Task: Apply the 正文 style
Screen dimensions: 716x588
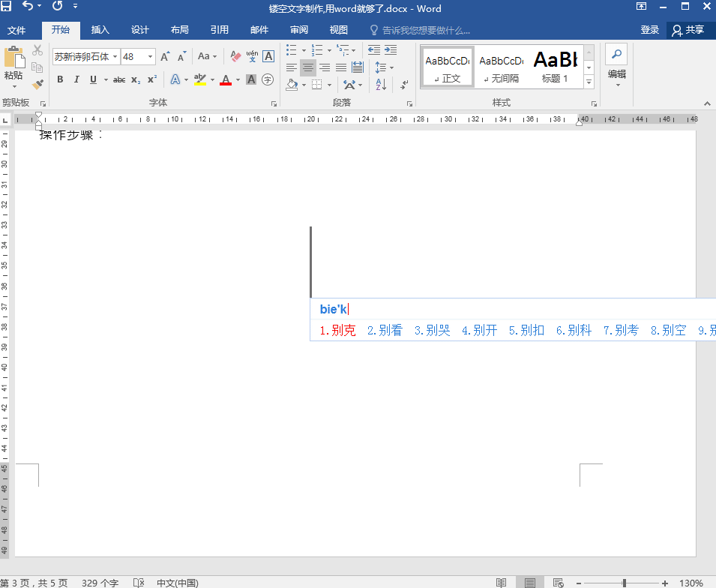Action: tap(447, 67)
